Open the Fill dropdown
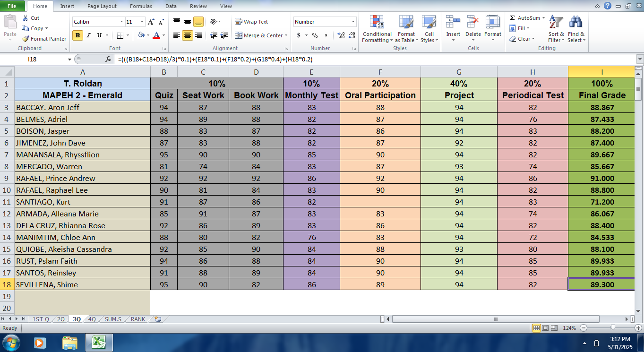Image resolution: width=644 pixels, height=352 pixels. pos(520,28)
